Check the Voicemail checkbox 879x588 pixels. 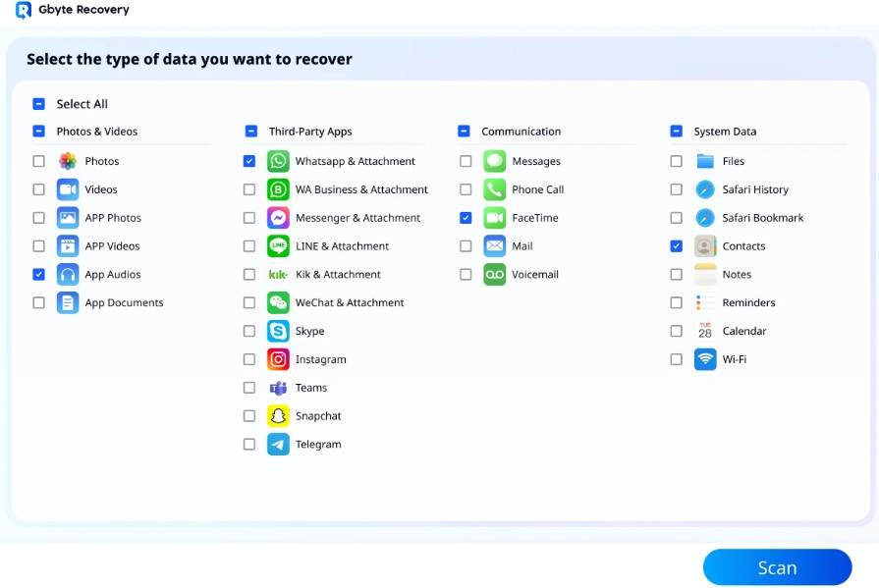pos(466,274)
